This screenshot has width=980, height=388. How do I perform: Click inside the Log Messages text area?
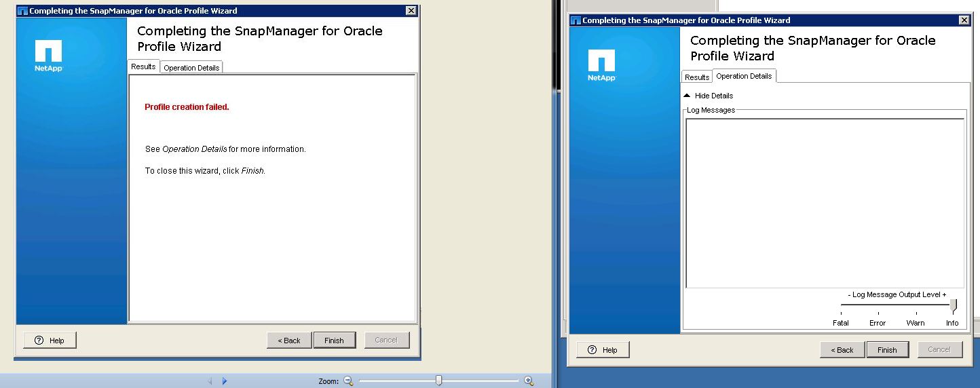[x=825, y=203]
